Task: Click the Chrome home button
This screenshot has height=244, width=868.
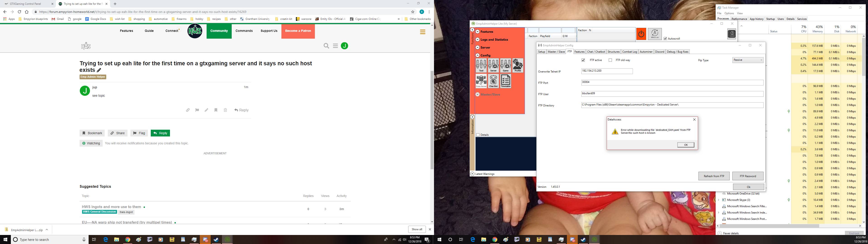Action: pos(27,12)
